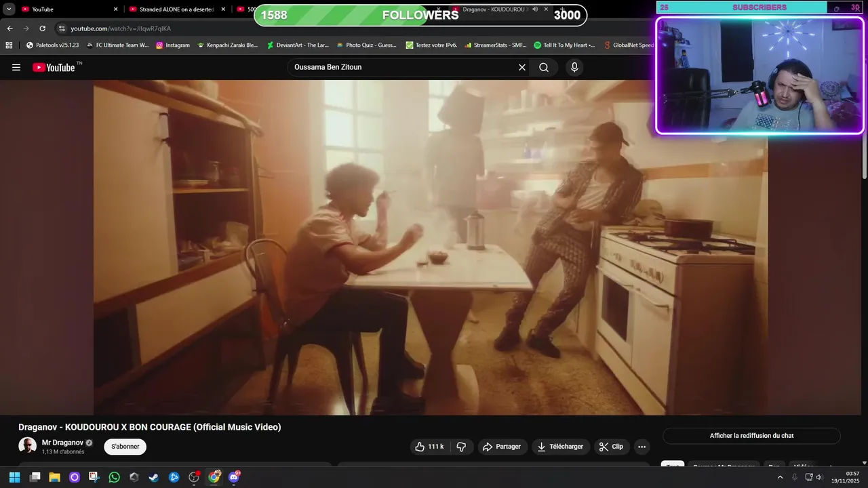
Task: Open the Testez votre IPv6 bookmark
Action: (431, 45)
